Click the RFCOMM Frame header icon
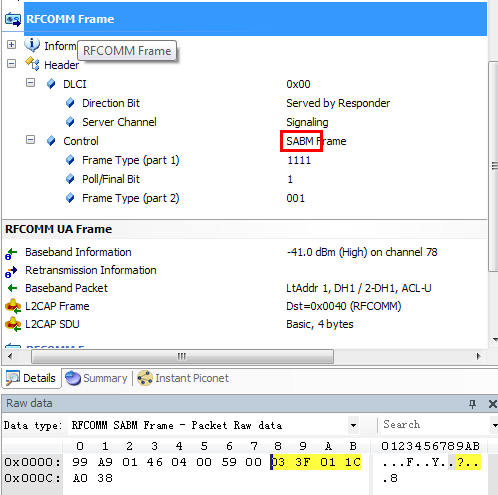498x495 pixels. 13,19
